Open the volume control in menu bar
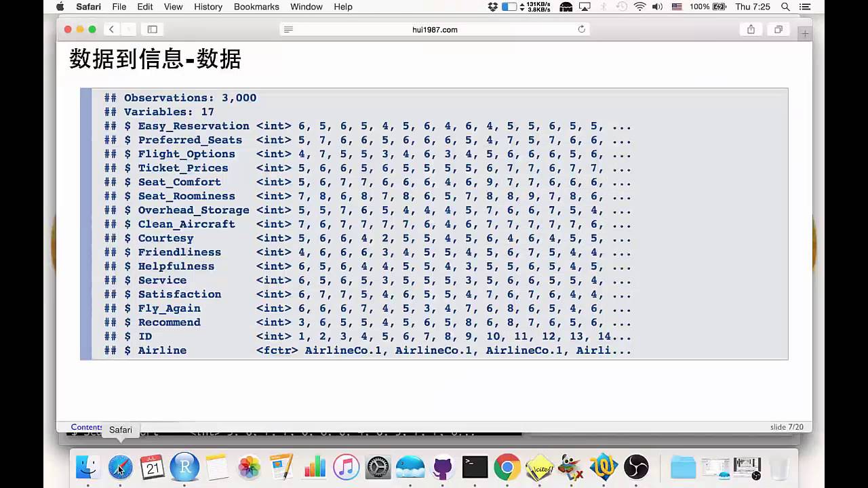 pos(657,7)
